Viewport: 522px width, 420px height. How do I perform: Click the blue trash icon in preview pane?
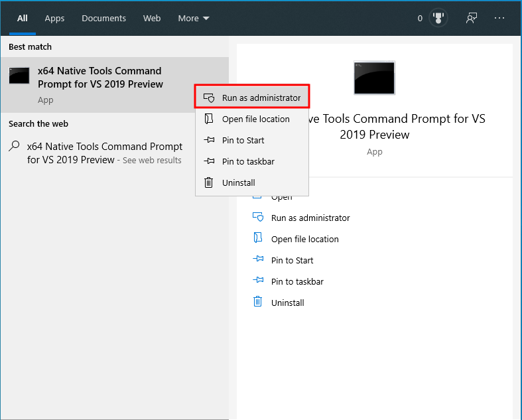click(x=257, y=301)
